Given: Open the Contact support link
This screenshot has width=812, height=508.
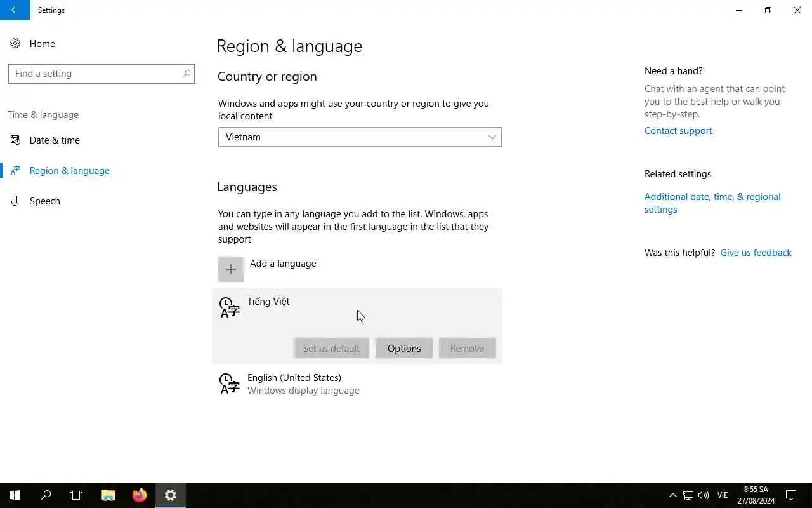Looking at the screenshot, I should (x=678, y=131).
